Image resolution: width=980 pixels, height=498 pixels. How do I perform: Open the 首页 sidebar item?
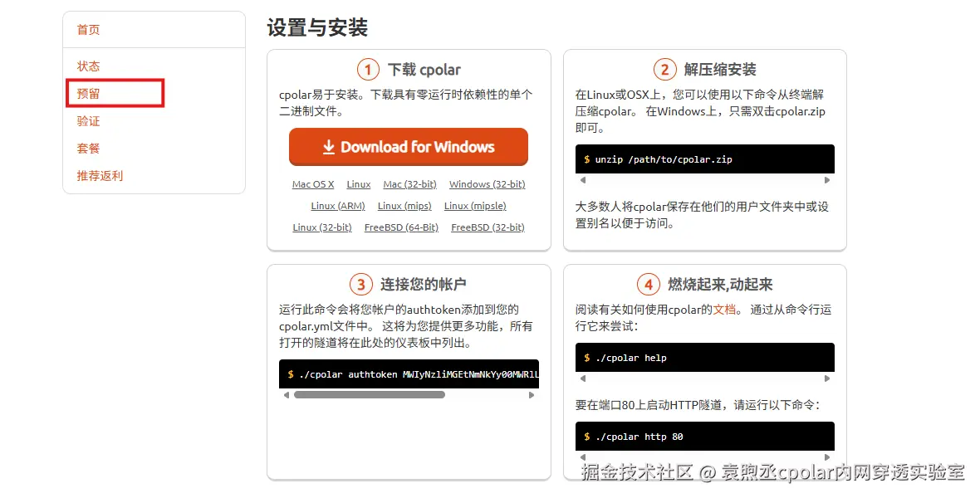coord(88,29)
